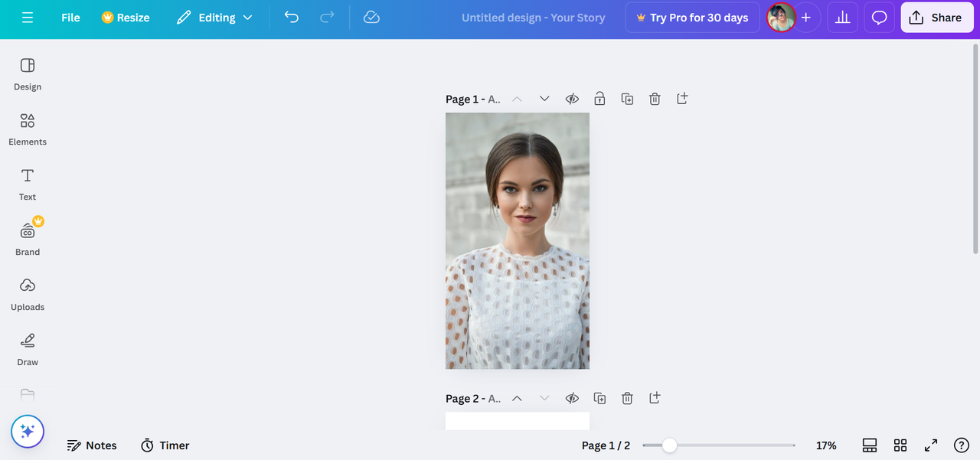Open the Uploads panel
The image size is (980, 460).
click(28, 294)
